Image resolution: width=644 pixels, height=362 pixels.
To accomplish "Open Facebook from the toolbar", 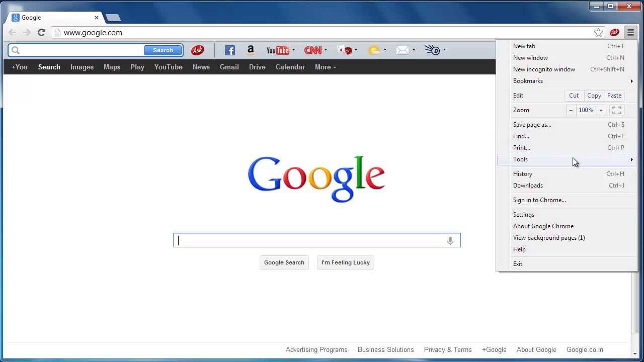I will 229,50.
